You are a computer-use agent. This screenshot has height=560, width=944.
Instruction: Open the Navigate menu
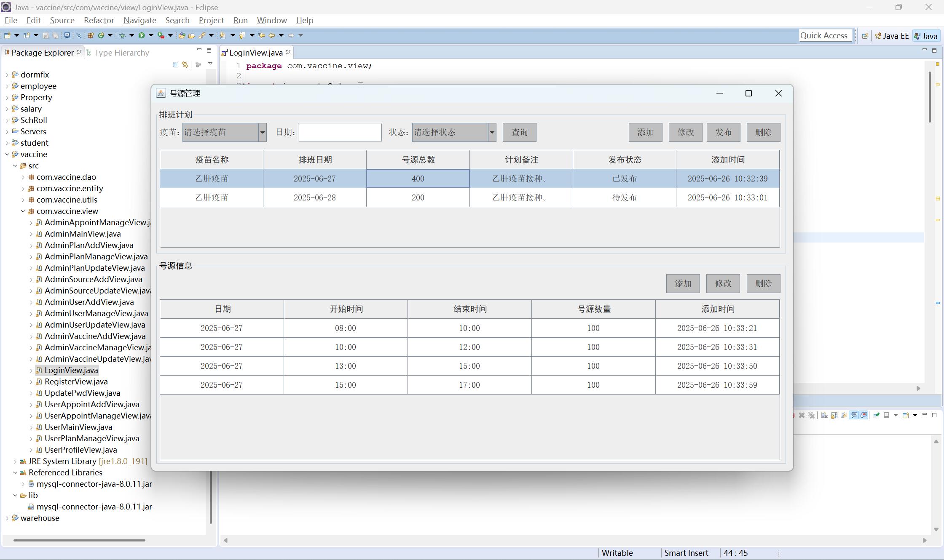[139, 20]
